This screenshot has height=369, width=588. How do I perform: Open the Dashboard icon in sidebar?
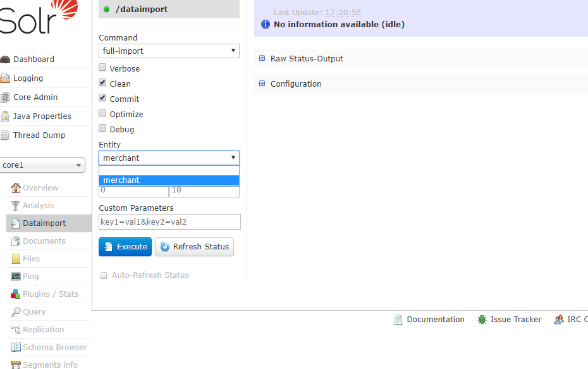pos(5,59)
